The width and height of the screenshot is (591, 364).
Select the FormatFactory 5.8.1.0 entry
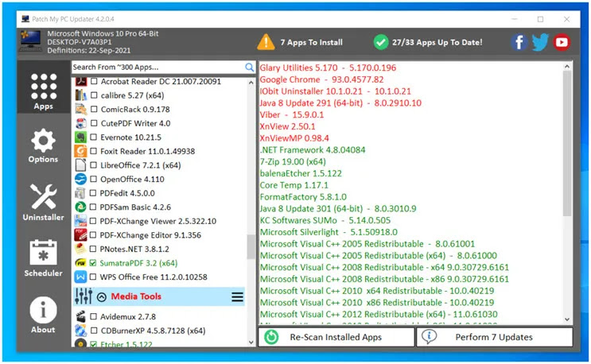click(303, 196)
